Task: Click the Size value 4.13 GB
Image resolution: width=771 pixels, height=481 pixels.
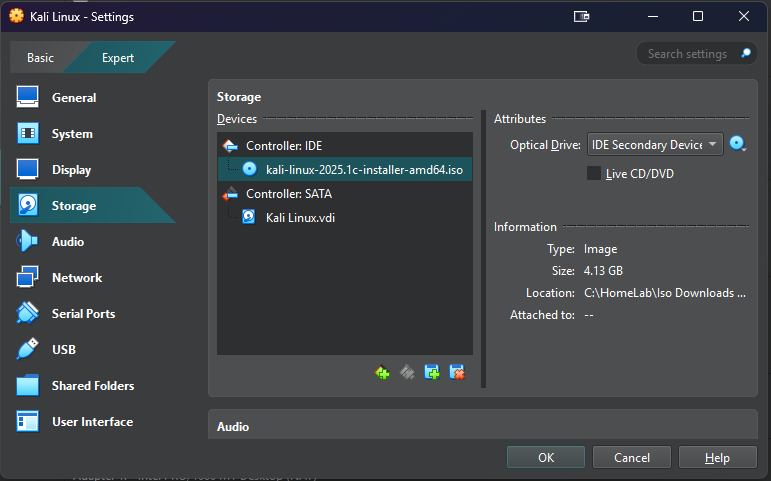Action: tap(603, 271)
